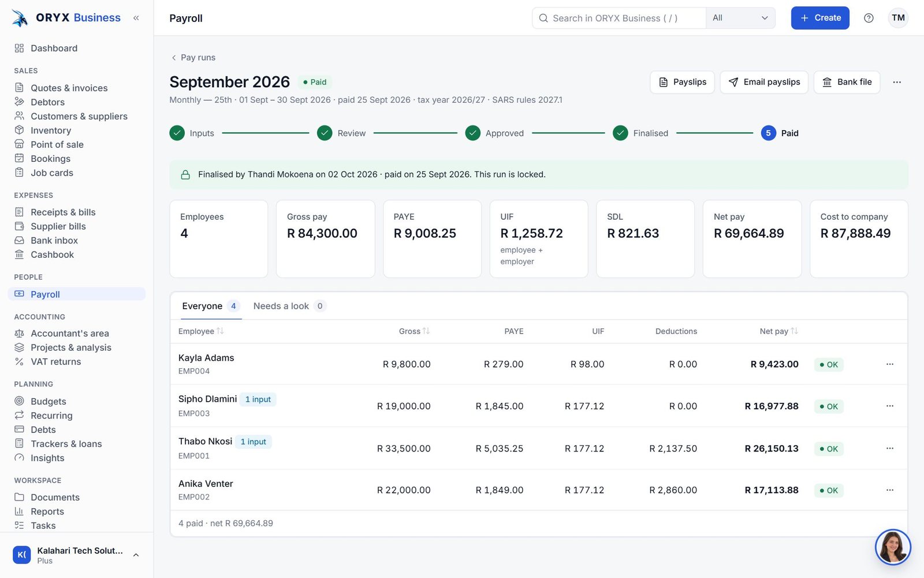Open Payslips
The height and width of the screenshot is (578, 924).
click(x=682, y=82)
